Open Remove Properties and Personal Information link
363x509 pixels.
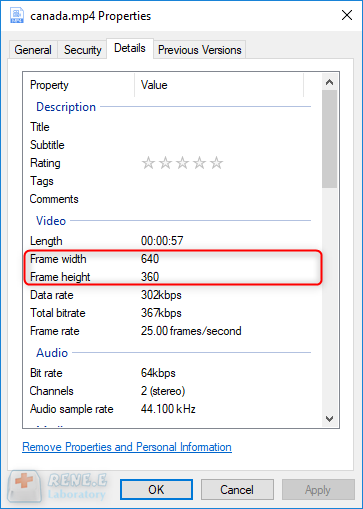click(x=127, y=447)
